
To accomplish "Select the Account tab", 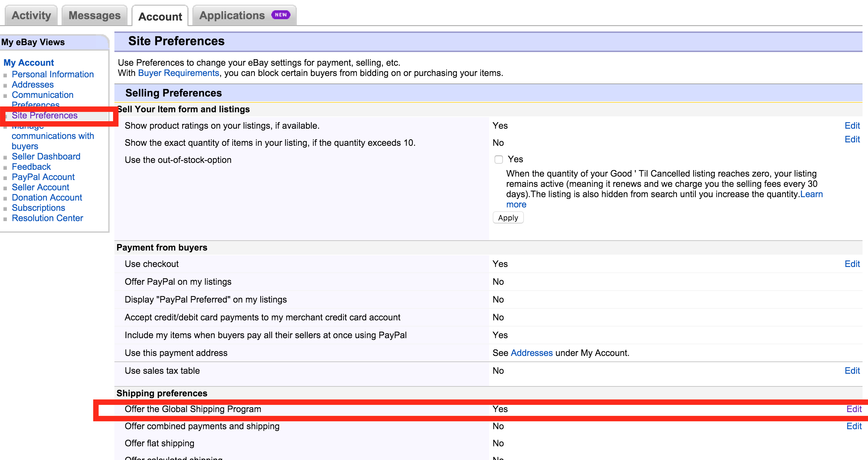I will 160,16.
